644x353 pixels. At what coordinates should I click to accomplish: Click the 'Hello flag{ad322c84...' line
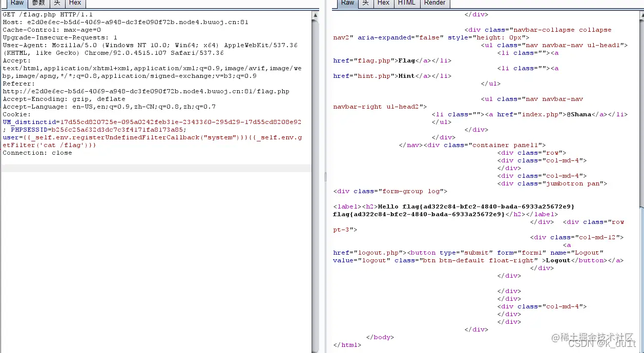tap(454, 207)
